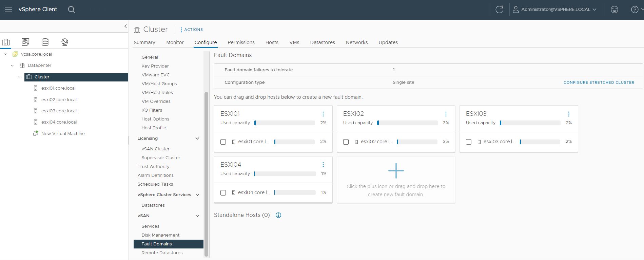The height and width of the screenshot is (260, 644).
Task: Click the Datacenter icon in tree
Action: tap(22, 66)
